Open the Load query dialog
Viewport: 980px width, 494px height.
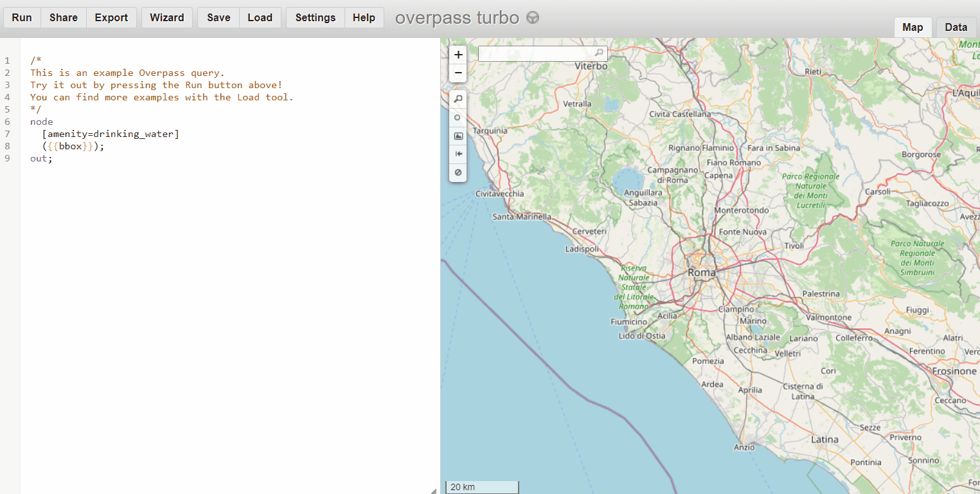(260, 17)
